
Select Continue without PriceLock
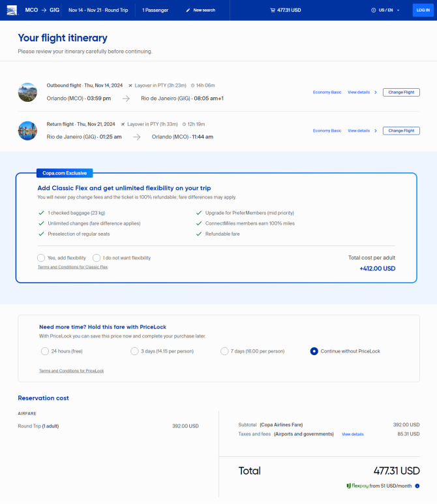pos(314,351)
